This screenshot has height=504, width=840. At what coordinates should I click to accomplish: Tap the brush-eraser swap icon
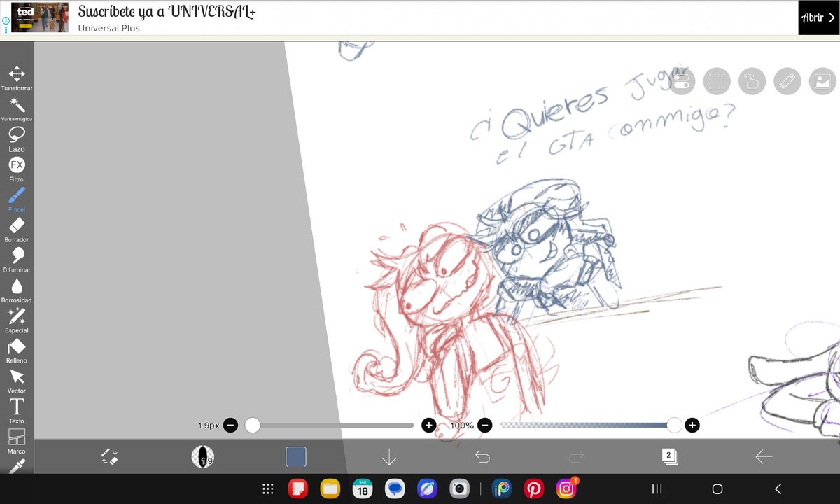(109, 457)
